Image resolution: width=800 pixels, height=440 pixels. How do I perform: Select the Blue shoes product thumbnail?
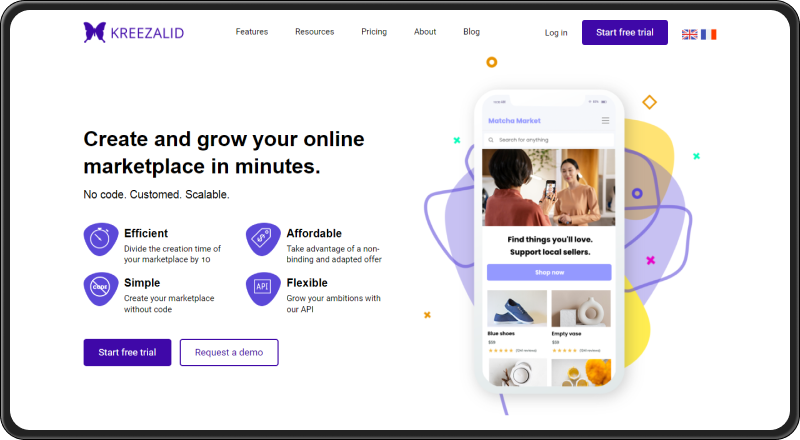517,308
